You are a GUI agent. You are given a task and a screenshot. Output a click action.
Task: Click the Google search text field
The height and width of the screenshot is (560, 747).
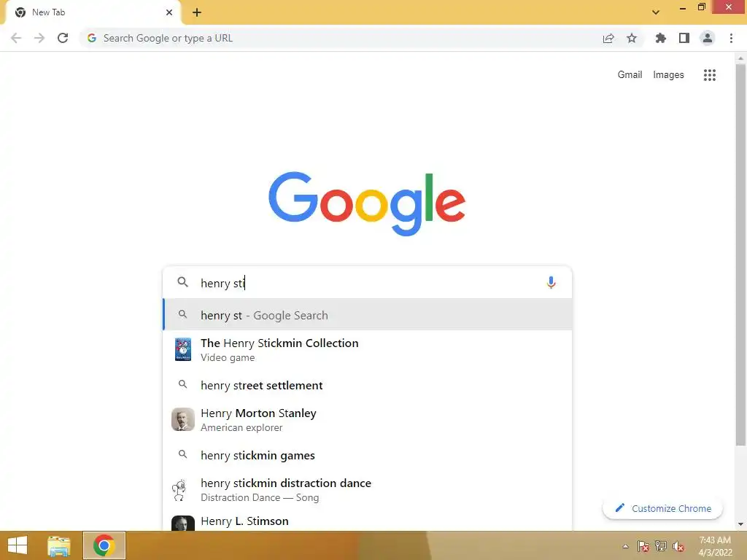367,283
